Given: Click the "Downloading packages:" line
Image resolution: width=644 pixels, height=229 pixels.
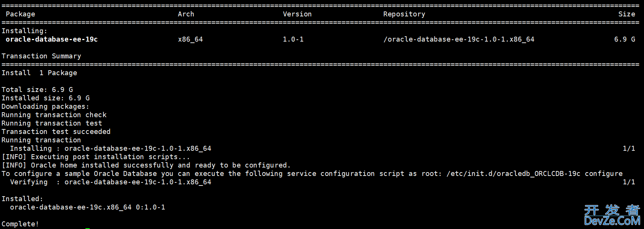Looking at the screenshot, I should [x=45, y=106].
